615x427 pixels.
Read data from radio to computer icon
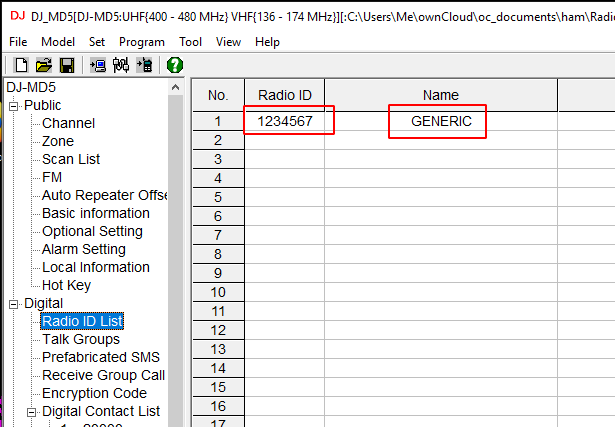98,65
